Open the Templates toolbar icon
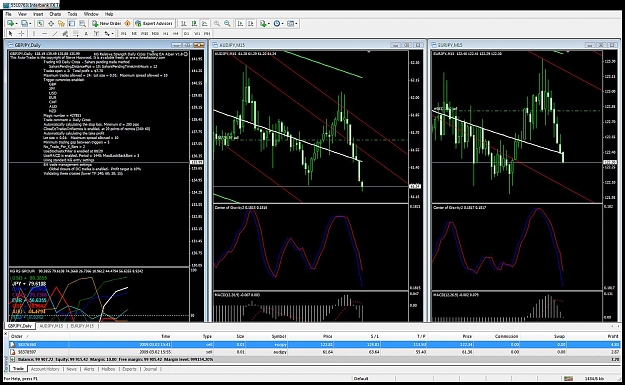 290,24
